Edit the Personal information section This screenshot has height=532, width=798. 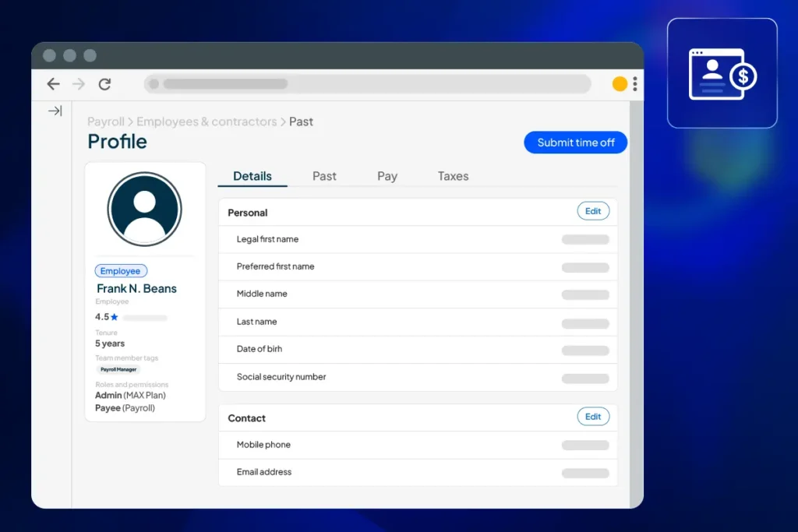coord(593,210)
